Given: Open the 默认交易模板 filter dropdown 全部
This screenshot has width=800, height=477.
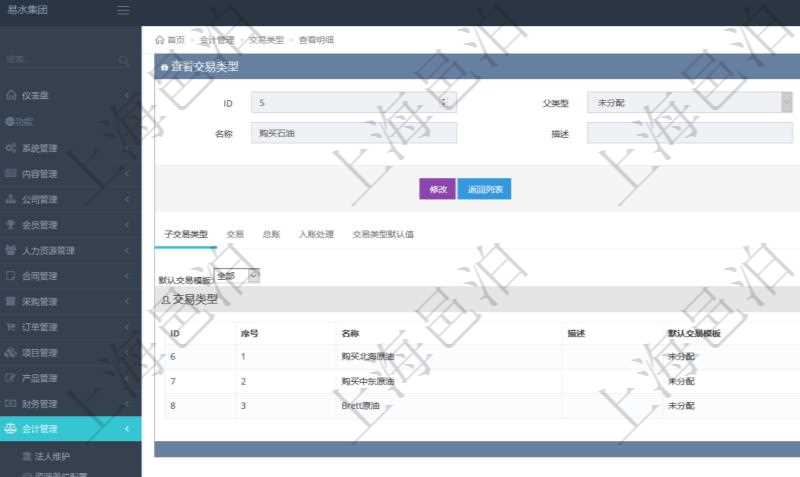Looking at the screenshot, I should (x=237, y=276).
